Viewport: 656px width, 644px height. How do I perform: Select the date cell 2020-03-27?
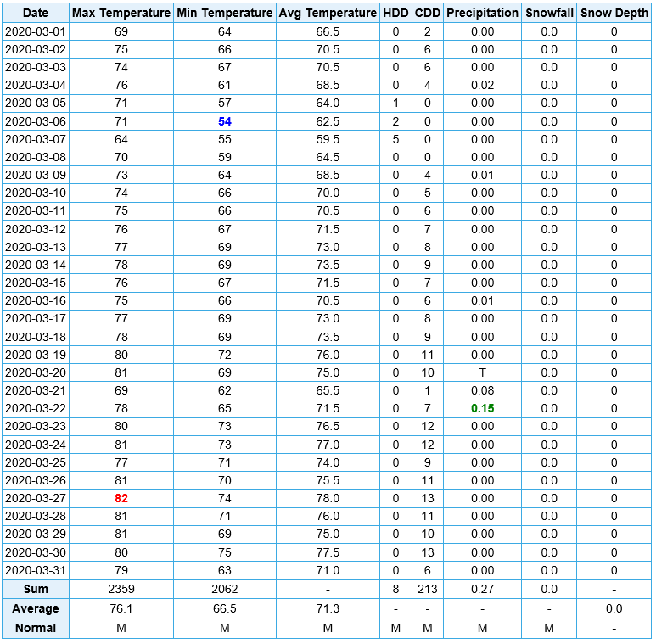(36, 498)
